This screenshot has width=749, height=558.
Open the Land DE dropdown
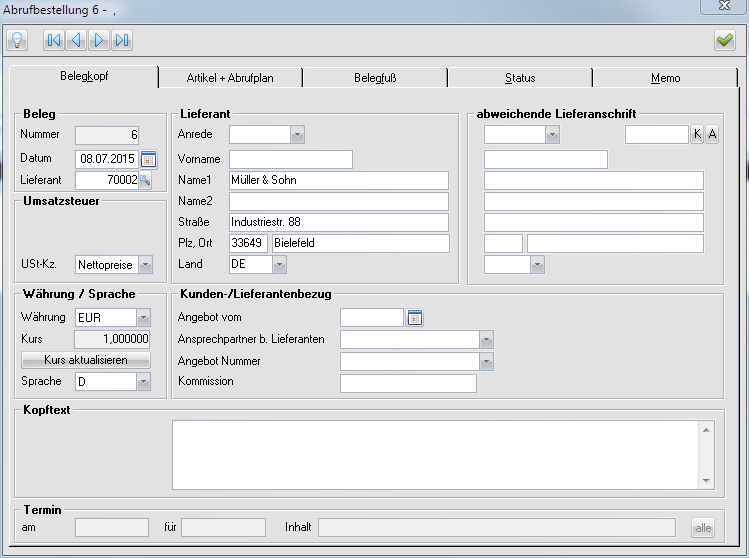tap(279, 264)
